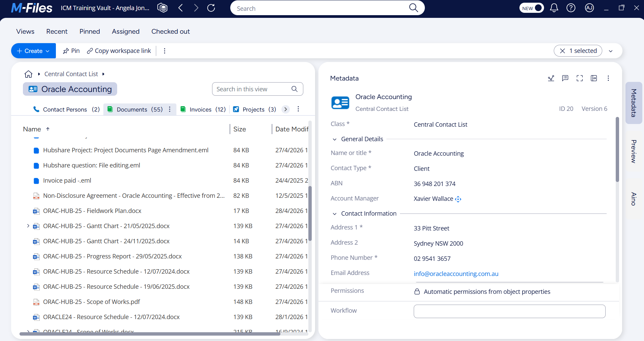The height and width of the screenshot is (341, 644).
Task: Toggle the NEW interface switch
Action: tap(532, 8)
